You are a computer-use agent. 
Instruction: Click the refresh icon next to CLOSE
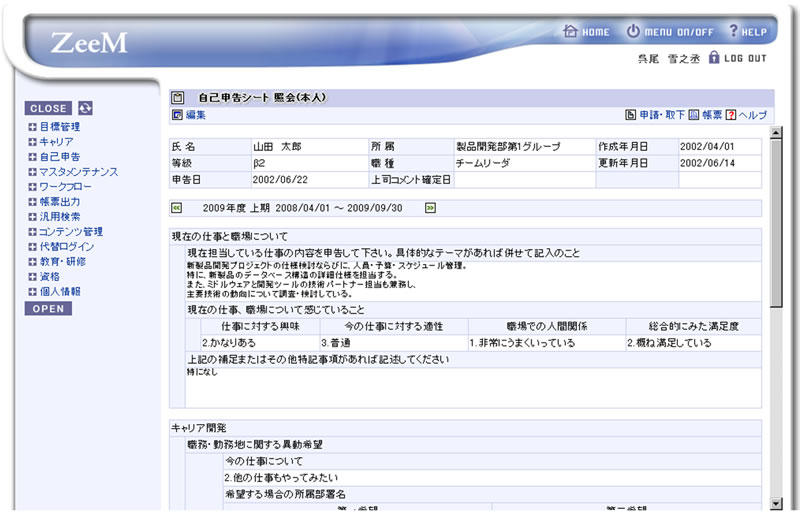pos(85,108)
